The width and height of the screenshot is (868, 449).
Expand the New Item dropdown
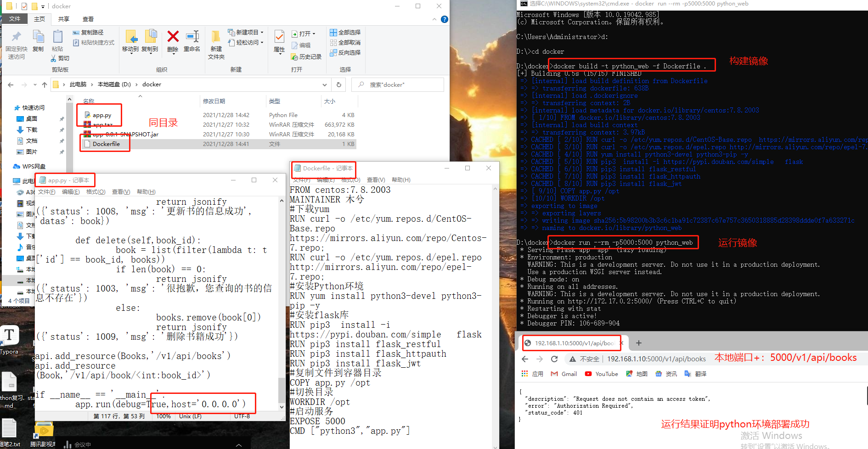[262, 33]
